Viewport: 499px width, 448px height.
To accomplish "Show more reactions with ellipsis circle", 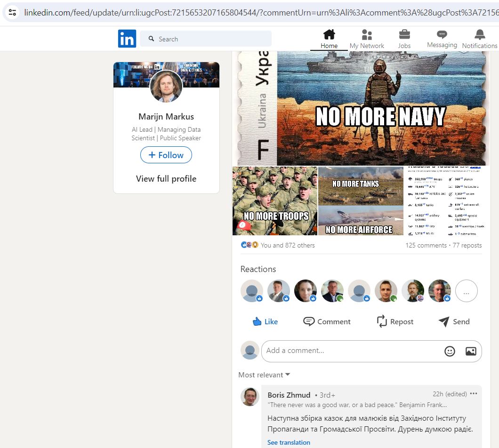I will (x=466, y=291).
